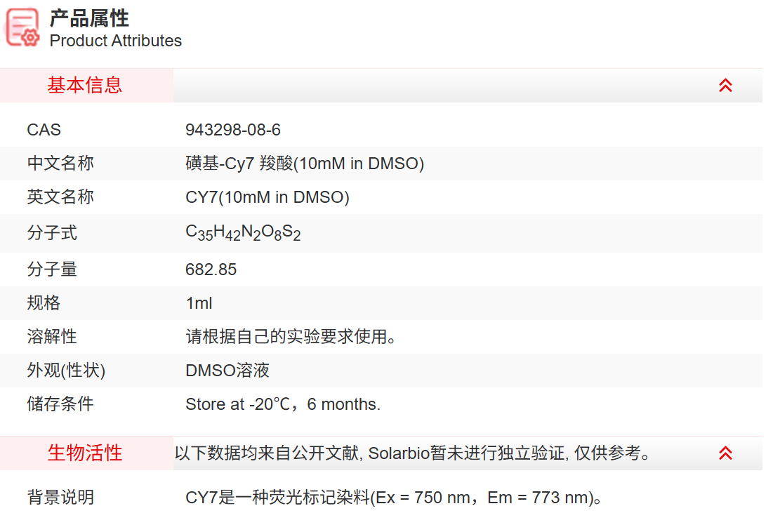Click the 储存条件 row label

(x=60, y=404)
